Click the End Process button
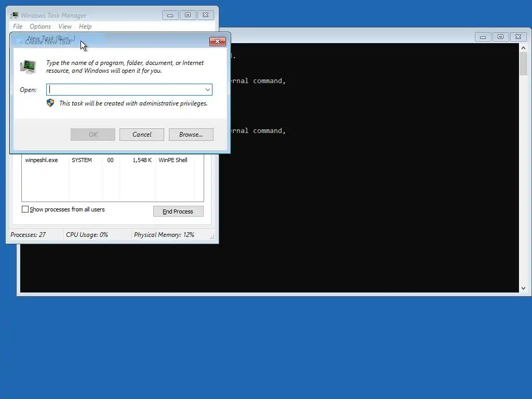Viewport: 532px width, 399px height. coord(178,211)
